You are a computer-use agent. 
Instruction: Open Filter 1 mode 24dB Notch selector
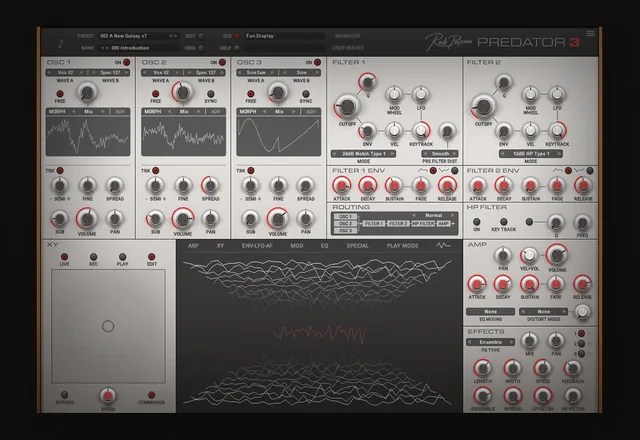pos(363,153)
